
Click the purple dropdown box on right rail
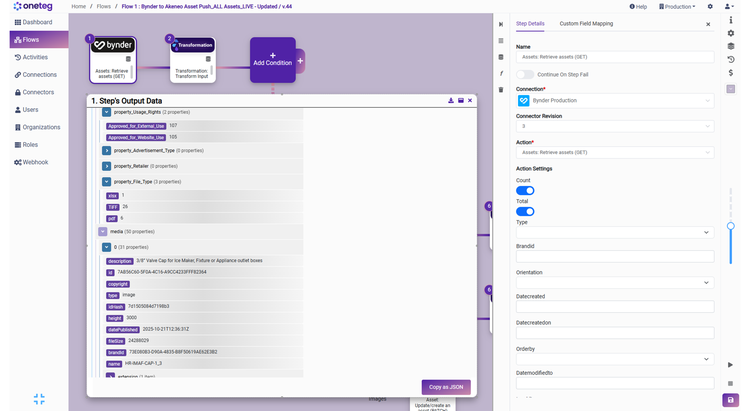click(x=730, y=89)
